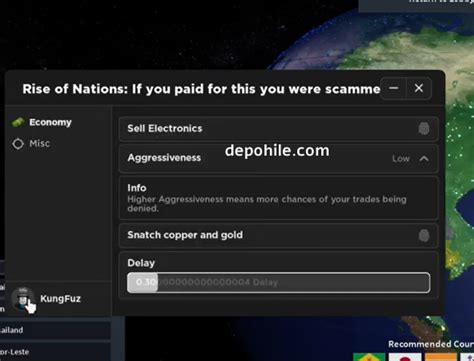Click the Info heading text
Viewport: 474px width, 361px height.
click(137, 188)
